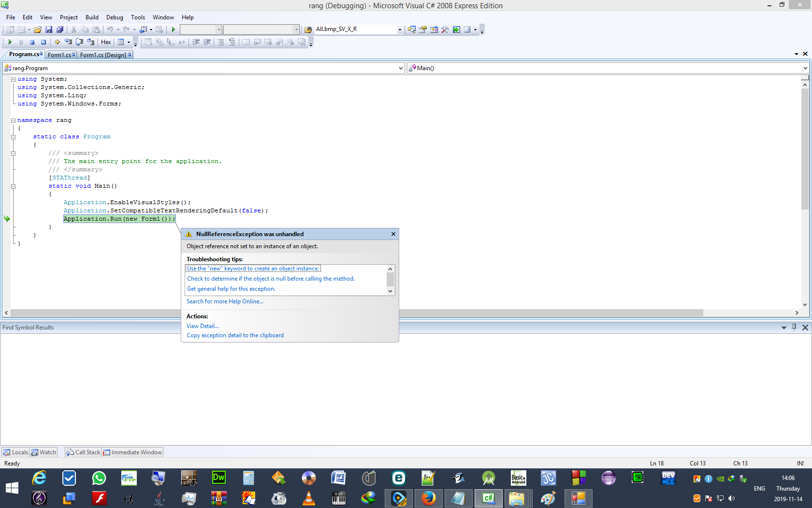812x508 pixels.
Task: Click the Find in Files binoculars icon
Action: [x=308, y=30]
